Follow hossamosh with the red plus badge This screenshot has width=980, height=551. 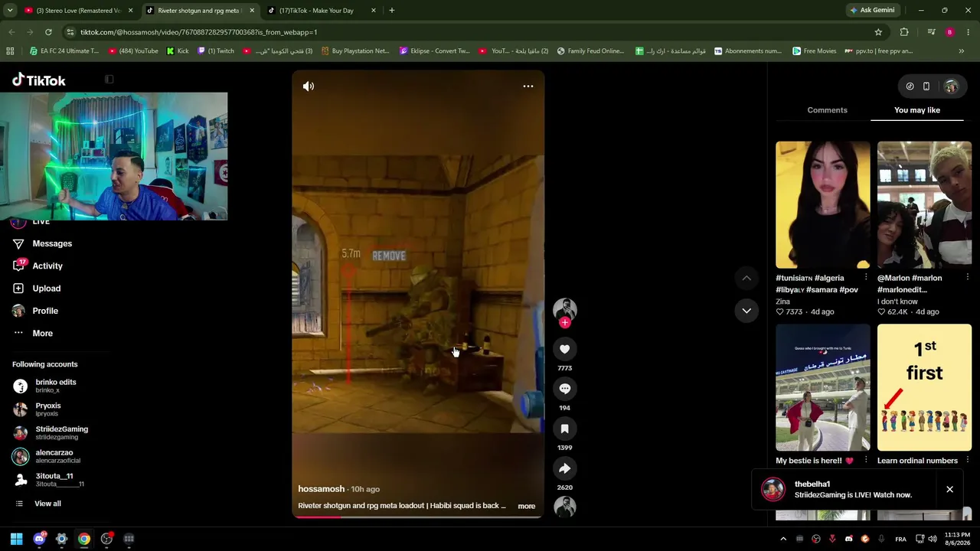[x=565, y=323]
